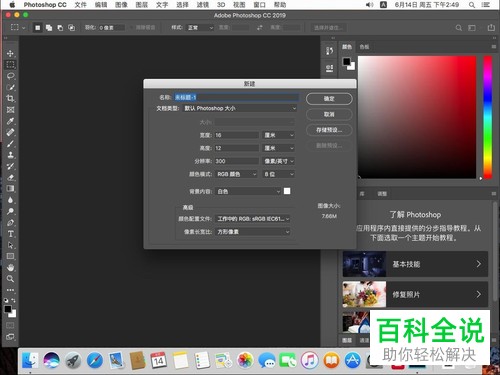Select the Lasso tool
The width and height of the screenshot is (500, 375).
[10, 76]
